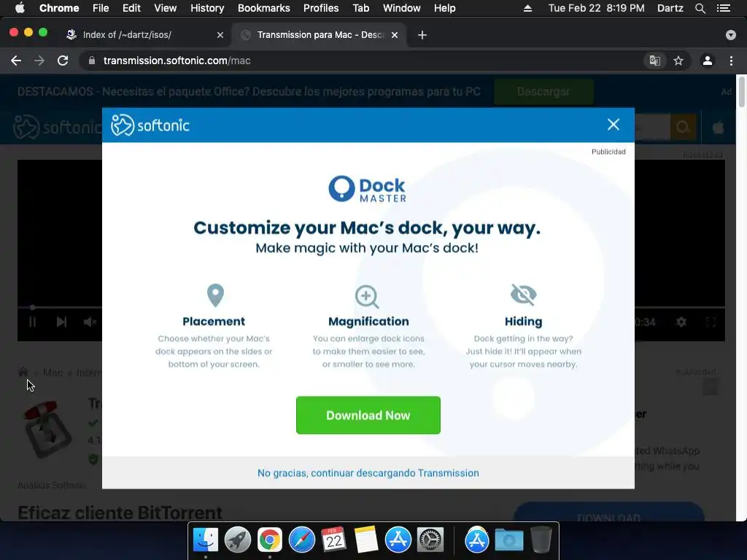The width and height of the screenshot is (747, 560).
Task: Open video player settings gear
Action: tap(681, 322)
